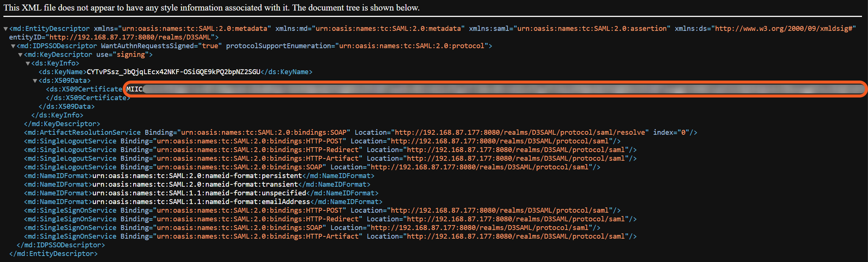Viewport: 868px width, 262px height.
Task: Click the highlighted X509 certificate value
Action: point(489,89)
